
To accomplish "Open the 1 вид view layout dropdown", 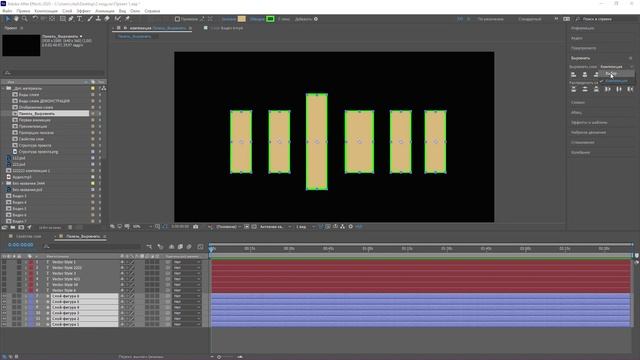I will [x=305, y=227].
